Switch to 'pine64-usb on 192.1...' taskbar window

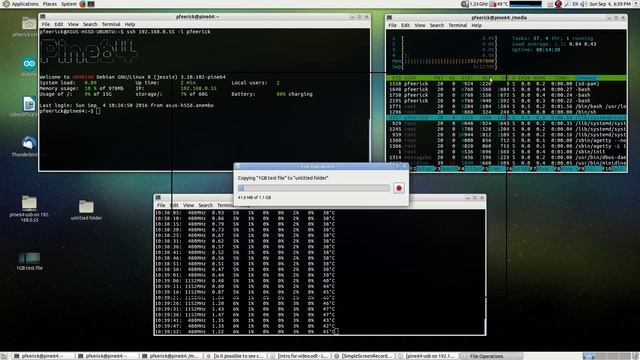click(427, 356)
